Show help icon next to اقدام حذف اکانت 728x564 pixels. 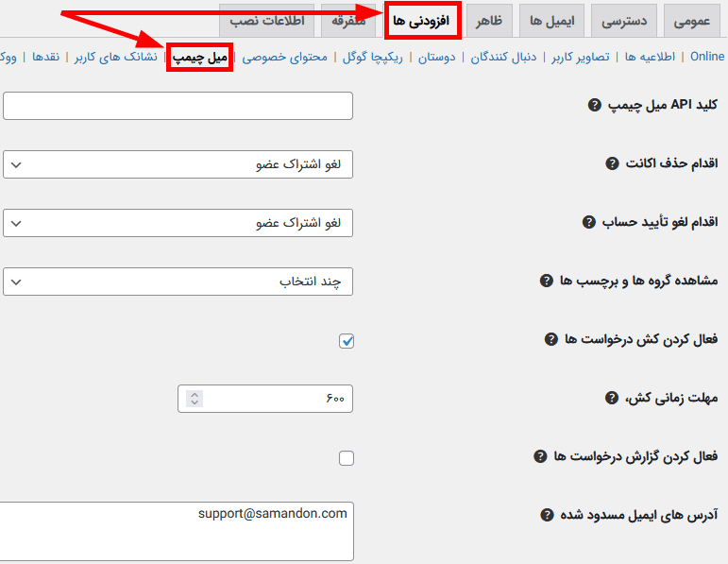click(613, 163)
